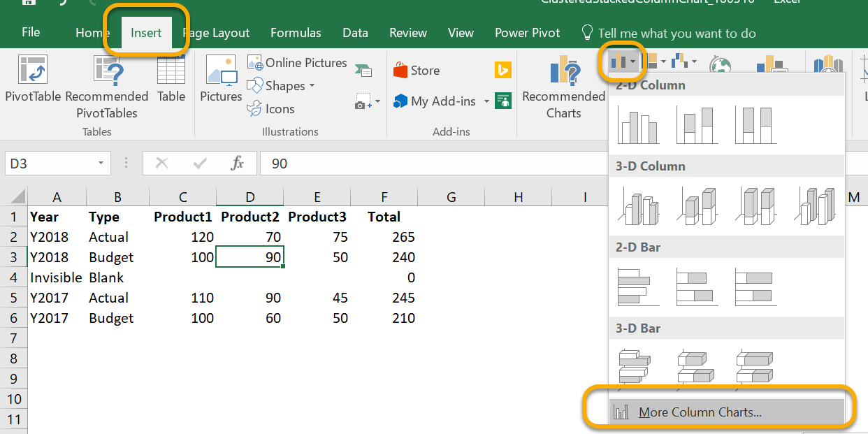Click the Bing Maps add-in icon
Screen dimensions: 868x434
coord(503,70)
